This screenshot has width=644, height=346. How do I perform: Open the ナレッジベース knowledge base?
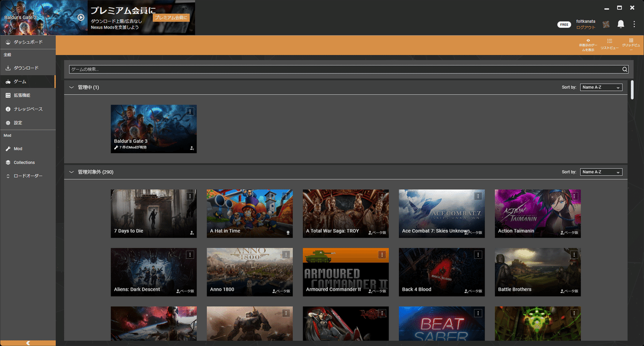coord(27,109)
